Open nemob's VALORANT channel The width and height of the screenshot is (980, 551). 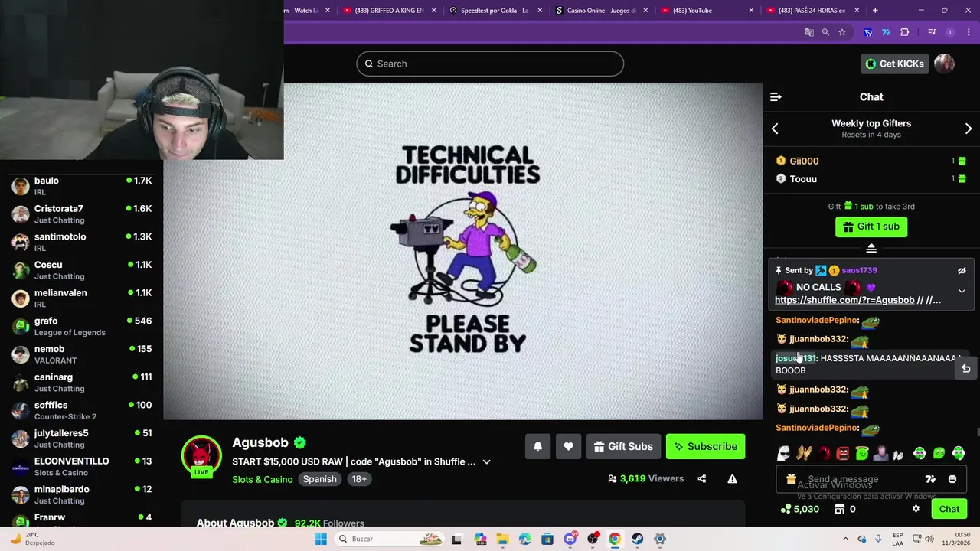pyautogui.click(x=81, y=354)
